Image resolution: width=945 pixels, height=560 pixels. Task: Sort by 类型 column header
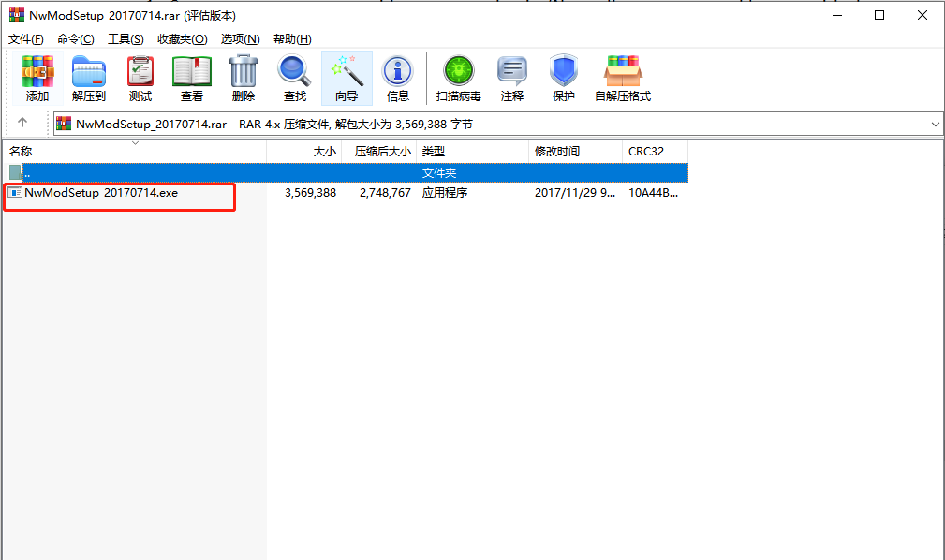click(472, 152)
